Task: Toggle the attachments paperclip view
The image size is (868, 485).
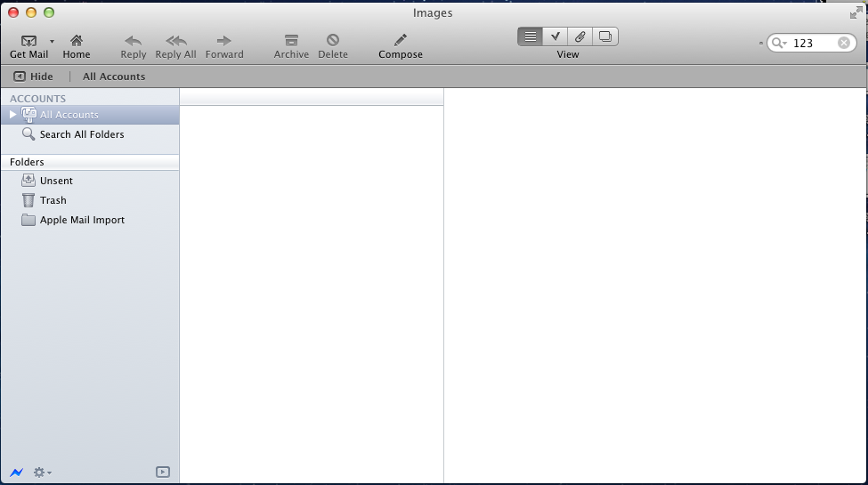Action: pyautogui.click(x=580, y=36)
